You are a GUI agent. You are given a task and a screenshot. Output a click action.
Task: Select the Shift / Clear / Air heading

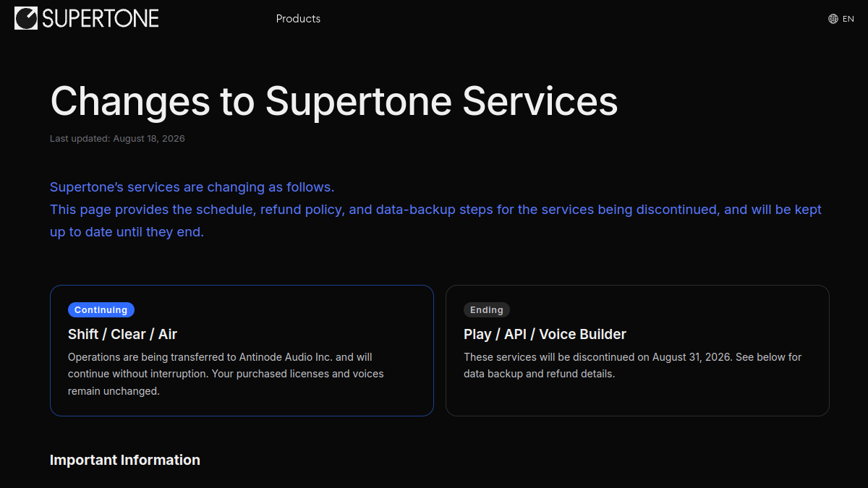pos(122,334)
